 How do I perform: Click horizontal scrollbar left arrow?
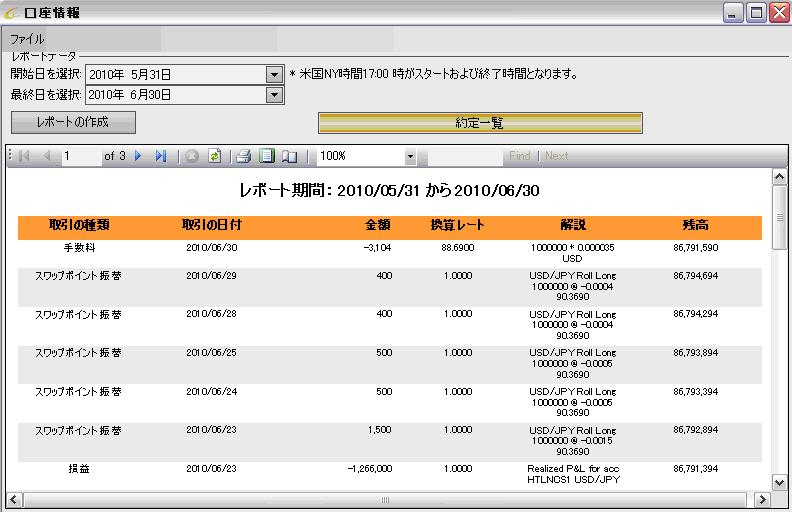tap(14, 500)
